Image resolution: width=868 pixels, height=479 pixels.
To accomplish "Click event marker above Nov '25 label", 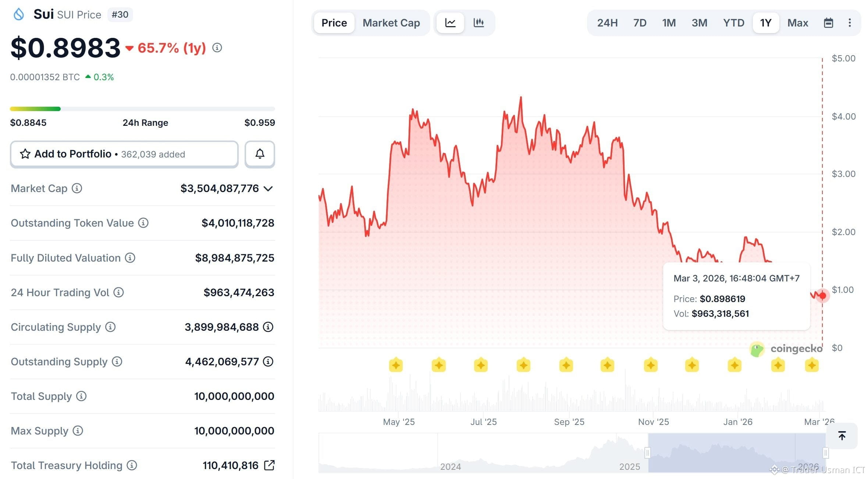I will pos(651,365).
